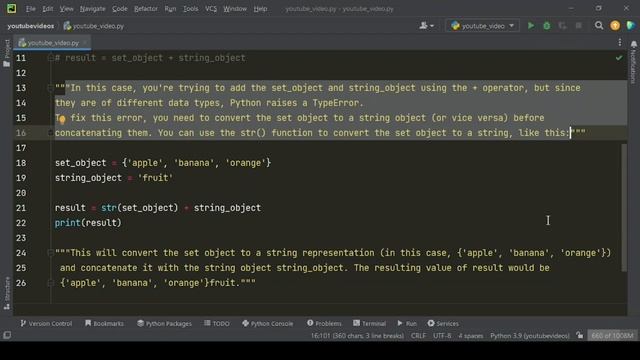
Task: Click the PyCharm application logo icon
Action: [x=11, y=9]
